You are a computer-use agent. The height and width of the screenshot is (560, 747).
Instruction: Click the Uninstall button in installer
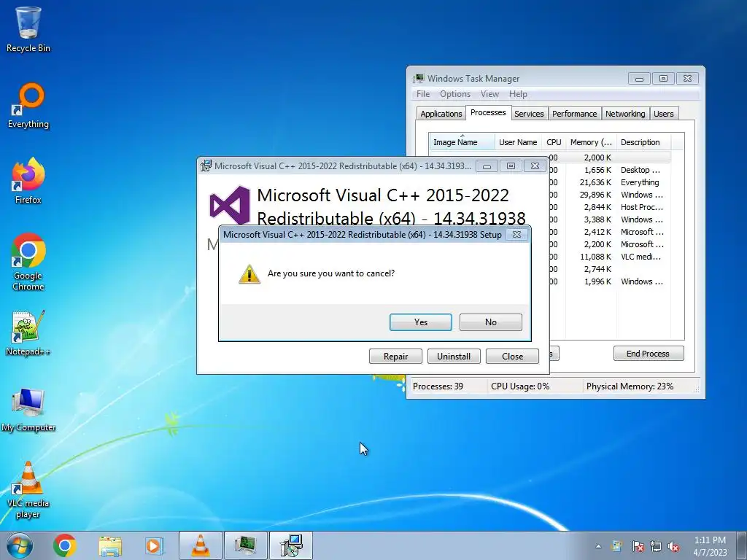tap(454, 356)
